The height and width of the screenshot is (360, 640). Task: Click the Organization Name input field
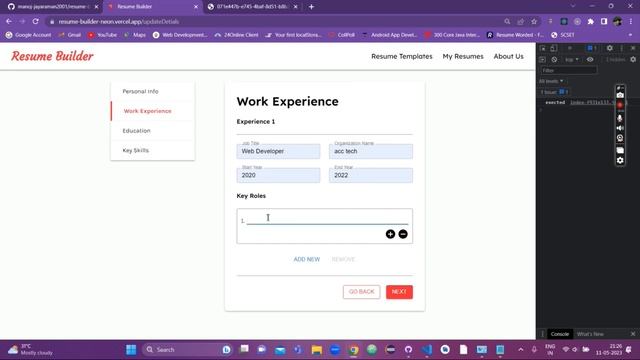[371, 151]
